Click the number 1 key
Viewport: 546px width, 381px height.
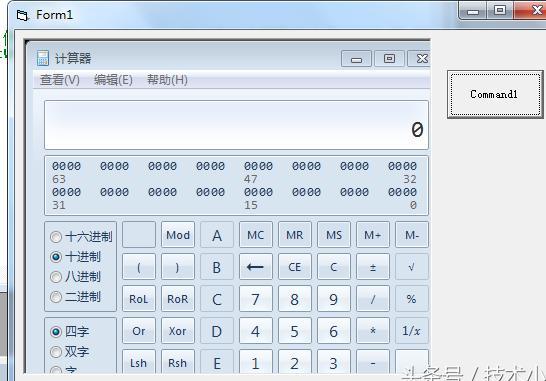256,362
